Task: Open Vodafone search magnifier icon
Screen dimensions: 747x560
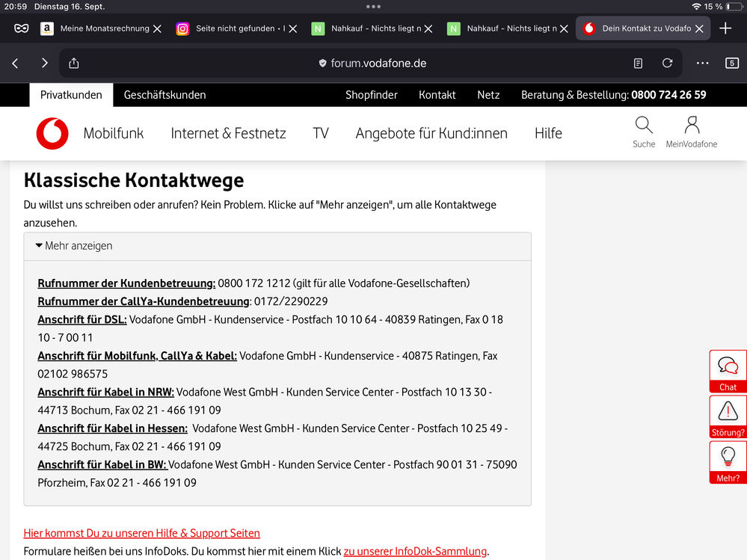Action: (x=643, y=126)
